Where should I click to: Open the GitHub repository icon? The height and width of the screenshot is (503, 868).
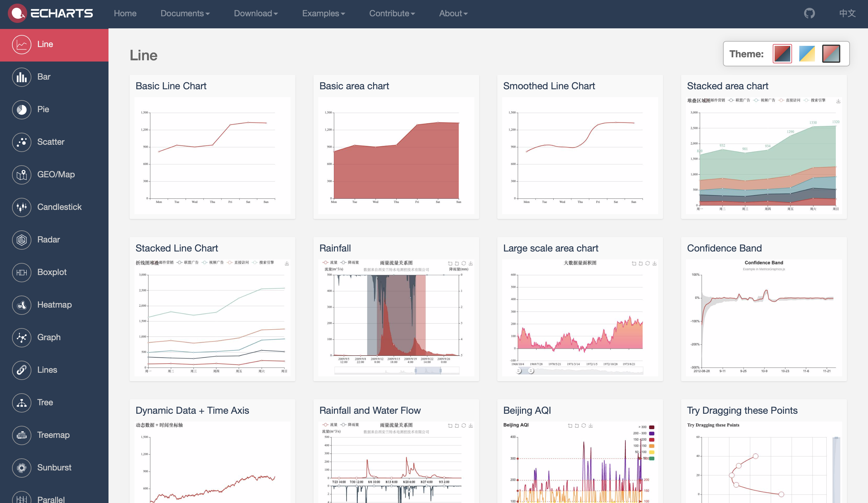pyautogui.click(x=809, y=14)
